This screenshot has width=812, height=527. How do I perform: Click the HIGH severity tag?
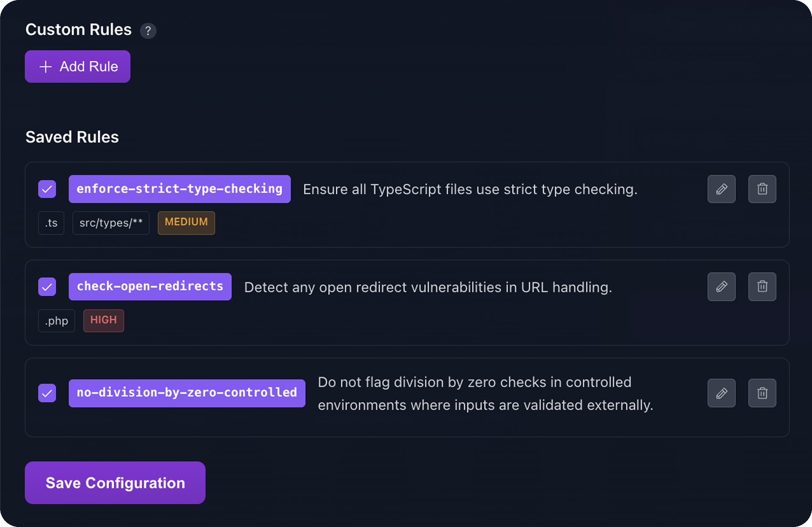coord(103,320)
